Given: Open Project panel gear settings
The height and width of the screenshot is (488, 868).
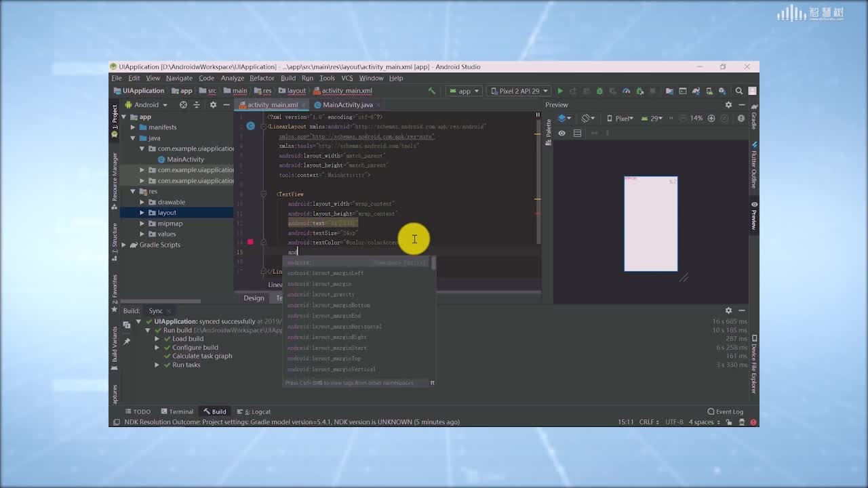Looking at the screenshot, I should (213, 105).
